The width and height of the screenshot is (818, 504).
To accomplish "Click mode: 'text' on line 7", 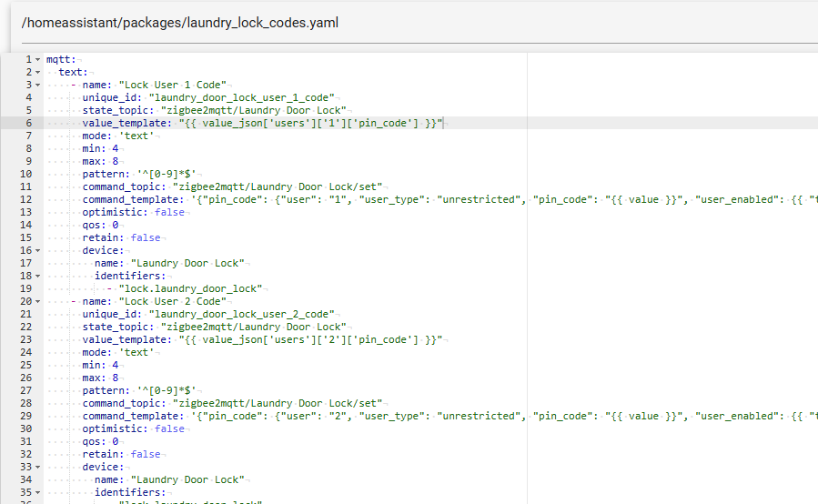I will pyautogui.click(x=118, y=136).
